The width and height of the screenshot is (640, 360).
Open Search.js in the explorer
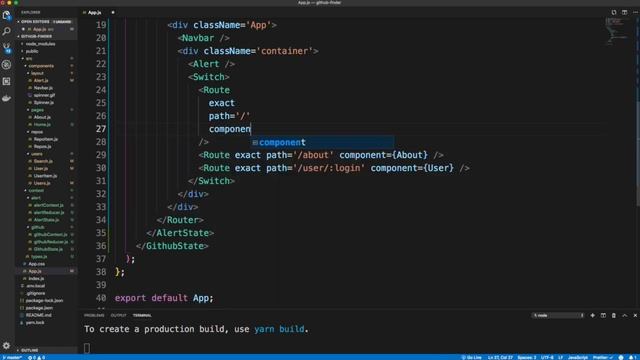pos(43,161)
